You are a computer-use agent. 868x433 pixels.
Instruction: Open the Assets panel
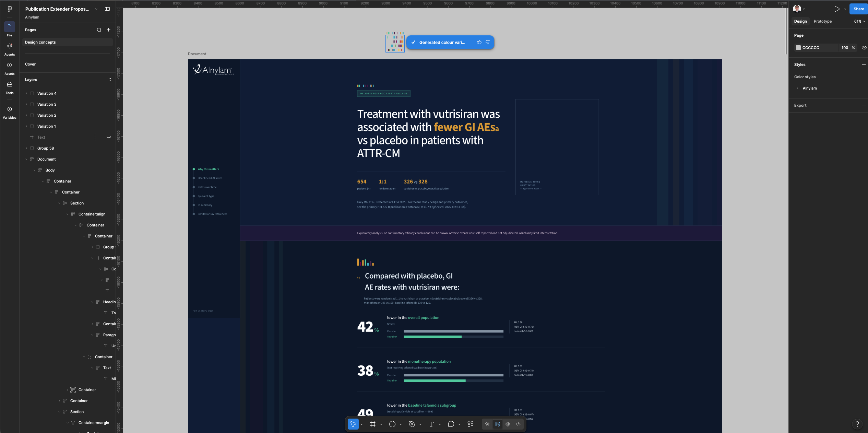point(10,69)
